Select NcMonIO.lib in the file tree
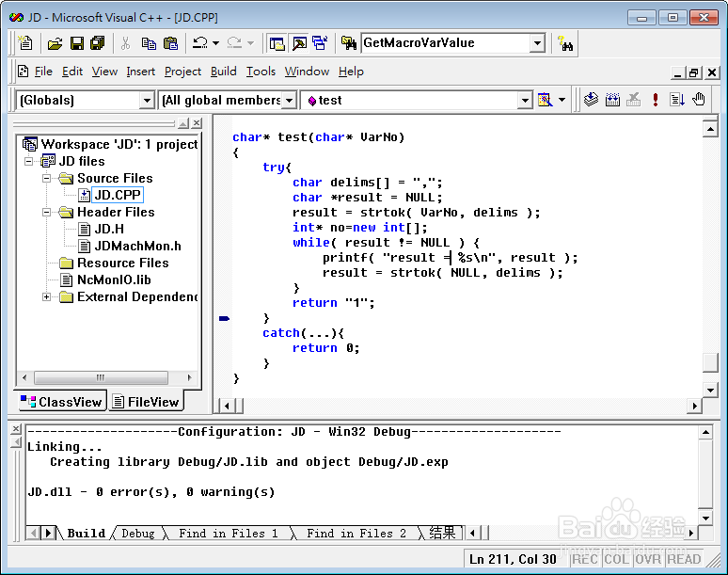 coord(114,280)
